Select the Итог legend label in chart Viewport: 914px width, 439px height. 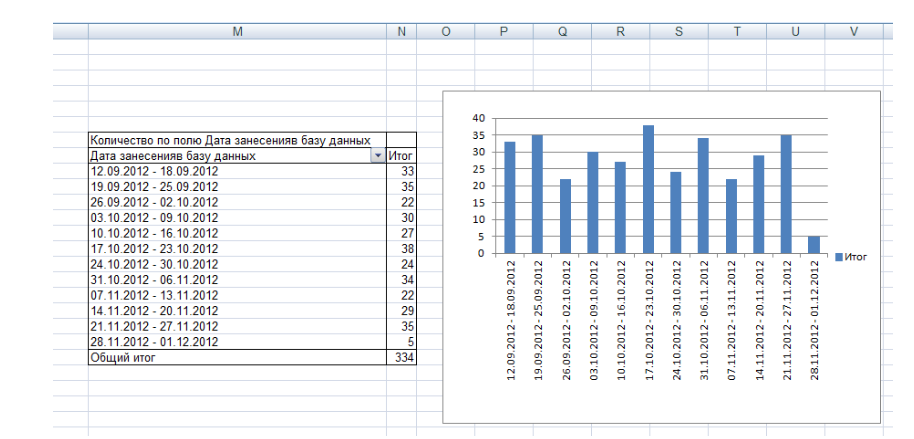pyautogui.click(x=856, y=257)
